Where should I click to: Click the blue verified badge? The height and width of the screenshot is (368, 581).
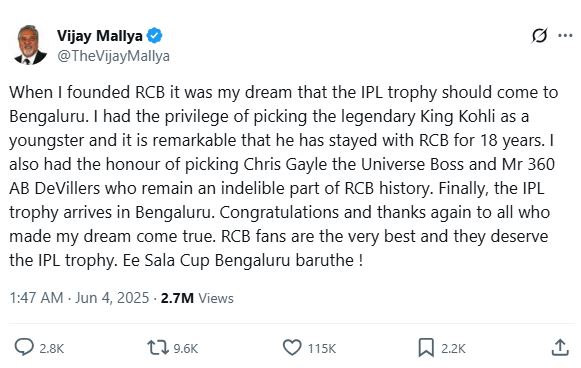pos(154,36)
